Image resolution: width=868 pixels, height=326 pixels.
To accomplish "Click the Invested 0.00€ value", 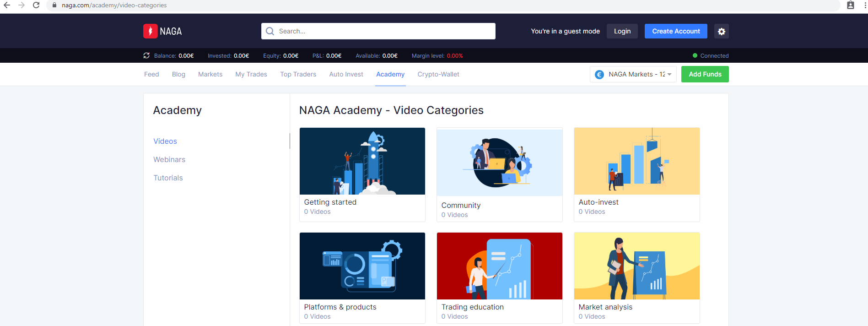I will point(241,55).
